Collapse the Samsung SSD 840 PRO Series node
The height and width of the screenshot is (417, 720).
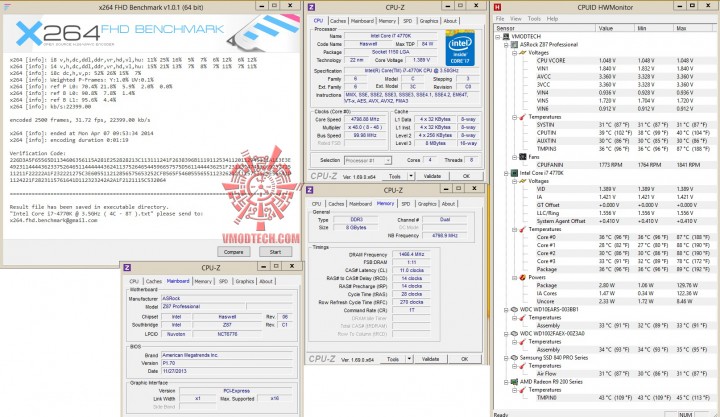pos(506,358)
